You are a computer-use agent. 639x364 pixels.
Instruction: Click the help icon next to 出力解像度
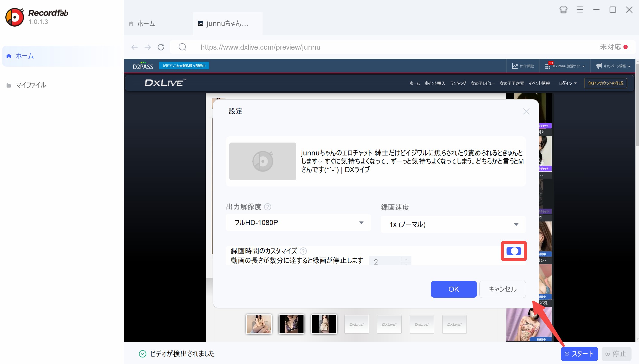pyautogui.click(x=268, y=207)
